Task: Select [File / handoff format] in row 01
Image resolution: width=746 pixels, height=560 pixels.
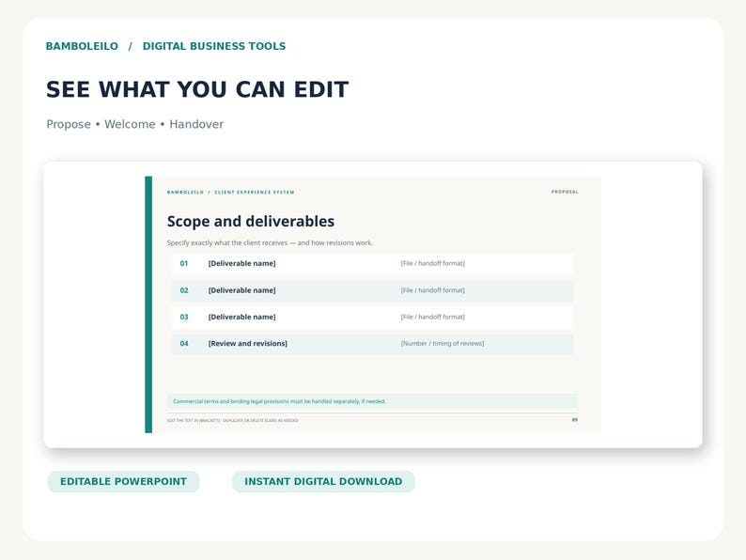Action: (432, 263)
